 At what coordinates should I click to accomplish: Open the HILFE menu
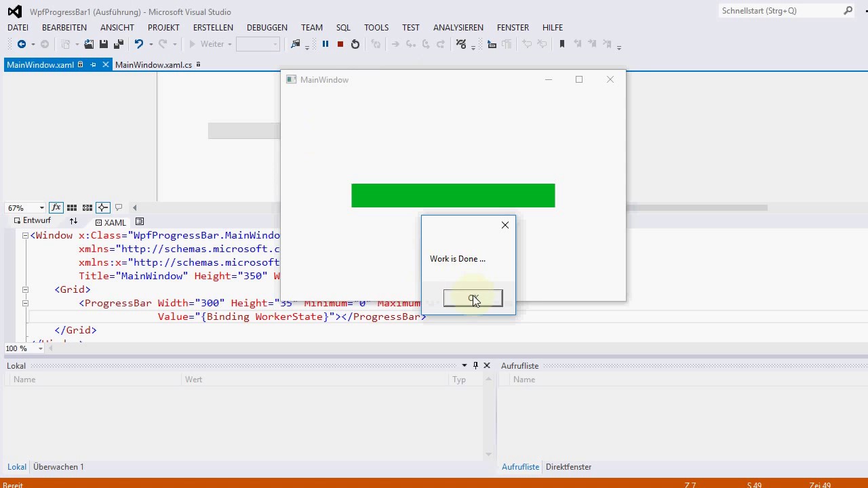553,28
